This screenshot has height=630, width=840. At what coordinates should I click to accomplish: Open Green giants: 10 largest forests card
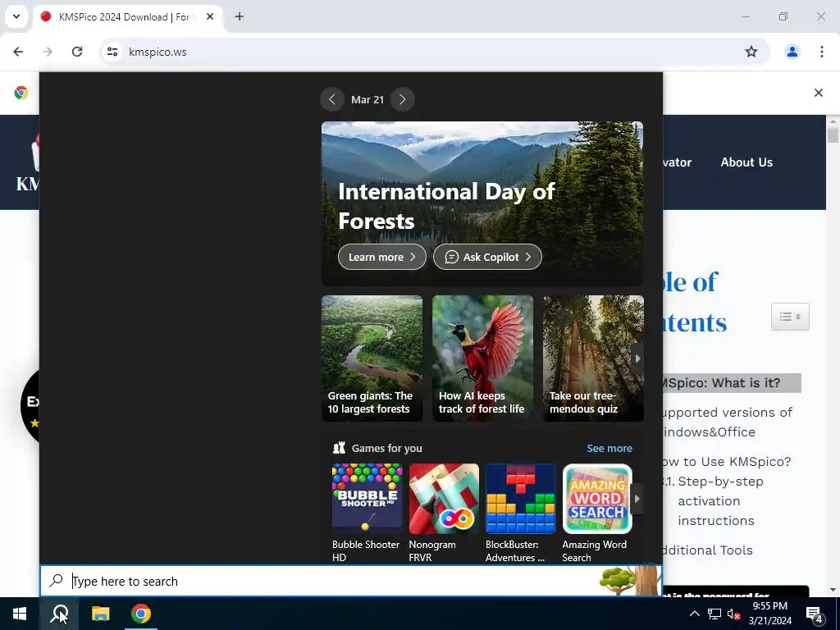(x=372, y=358)
